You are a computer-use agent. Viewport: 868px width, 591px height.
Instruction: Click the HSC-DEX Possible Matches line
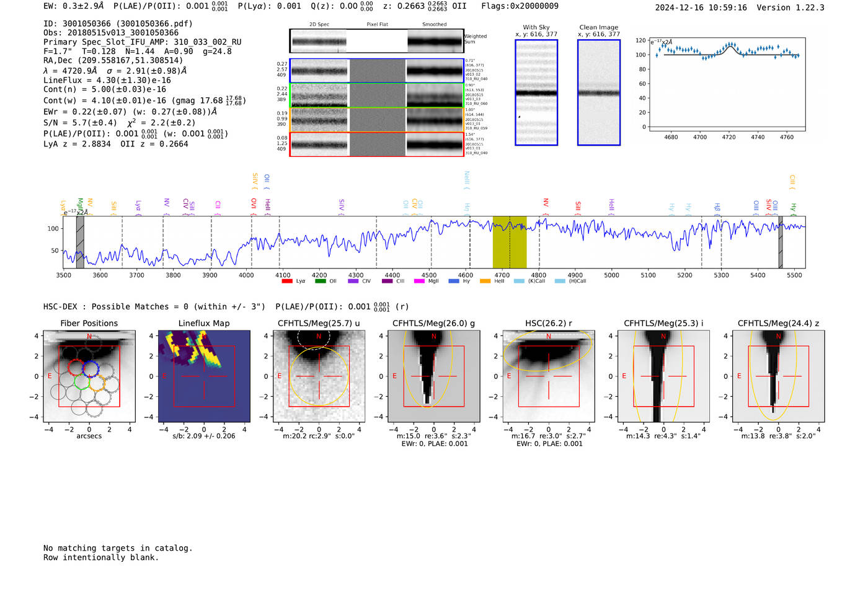click(226, 306)
